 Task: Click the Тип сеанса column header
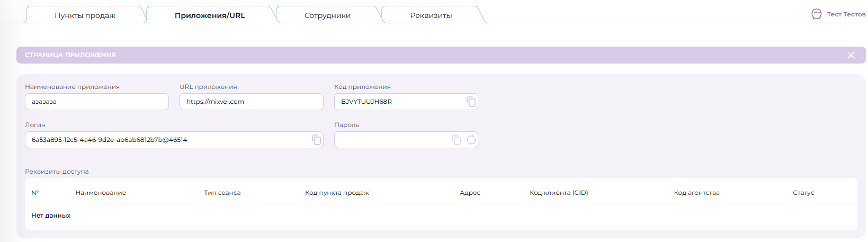[x=222, y=193]
